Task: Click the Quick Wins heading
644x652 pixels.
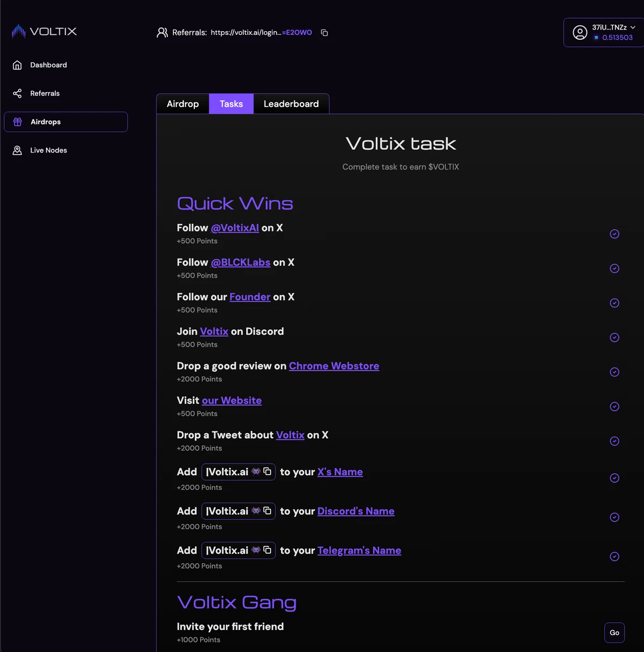Action: pos(235,204)
